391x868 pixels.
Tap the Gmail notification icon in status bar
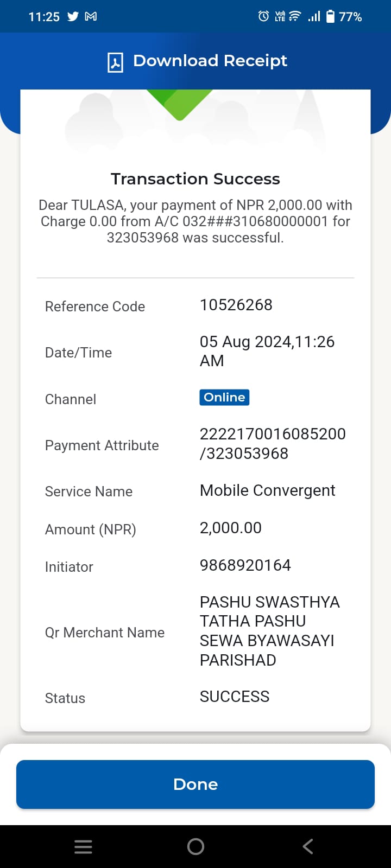tap(91, 16)
